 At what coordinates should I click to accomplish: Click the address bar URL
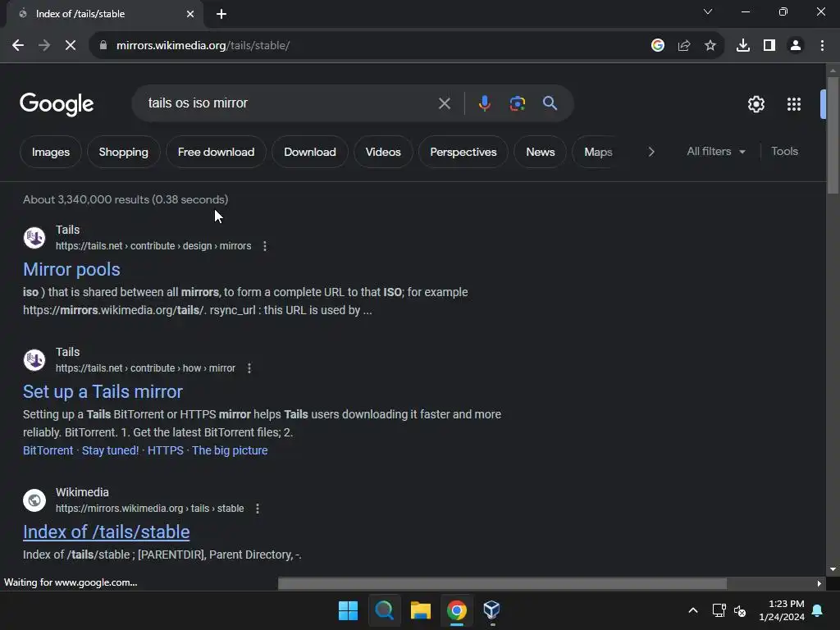tap(203, 46)
